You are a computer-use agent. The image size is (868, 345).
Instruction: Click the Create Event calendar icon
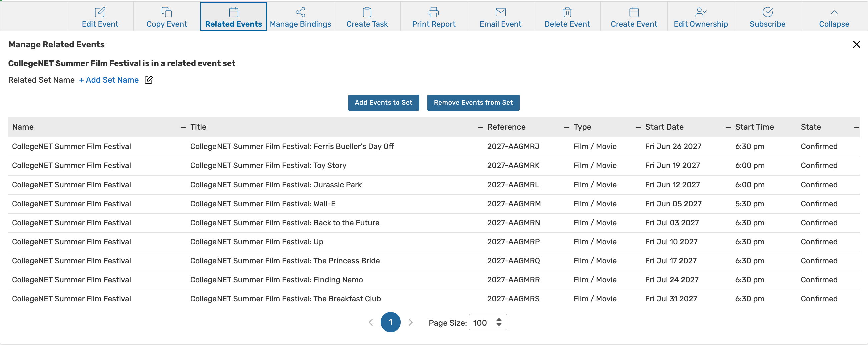[x=634, y=12]
